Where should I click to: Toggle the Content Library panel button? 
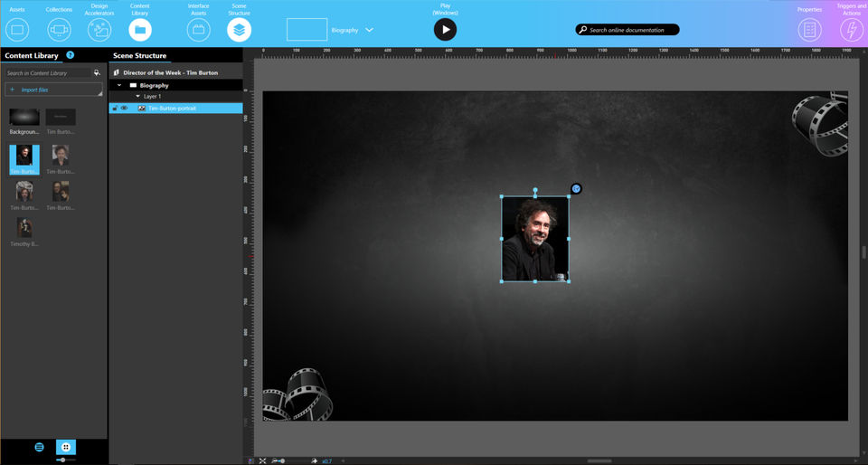tap(140, 30)
